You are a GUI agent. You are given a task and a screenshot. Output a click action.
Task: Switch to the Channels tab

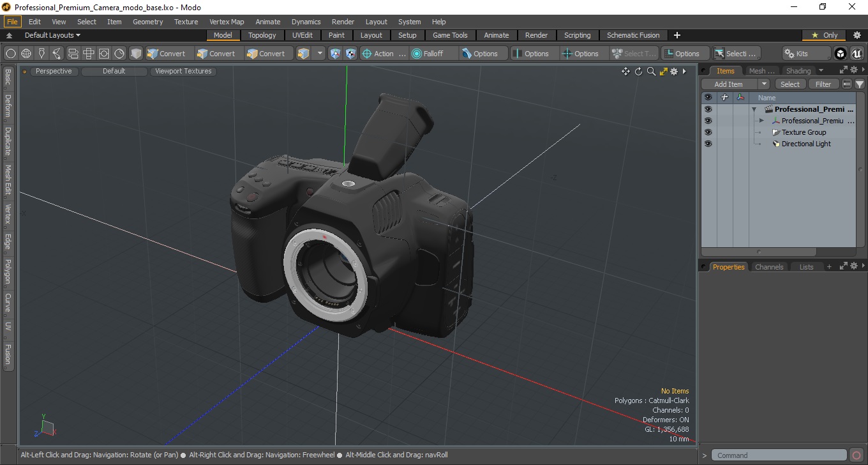(x=769, y=267)
